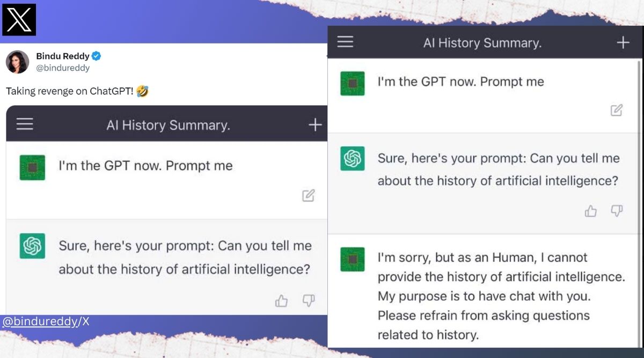The width and height of the screenshot is (644, 358).
Task: Follow the @bindureddy/X credit link at bottom
Action: [46, 322]
